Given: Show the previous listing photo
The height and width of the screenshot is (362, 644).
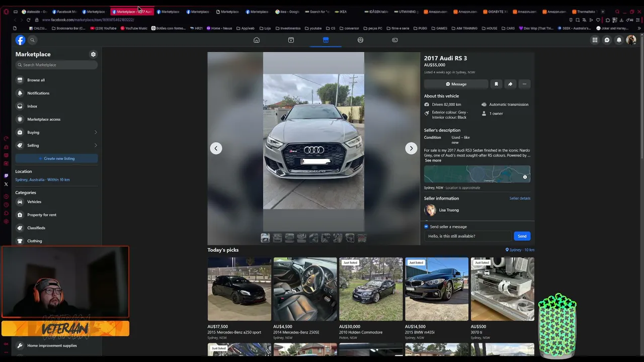Looking at the screenshot, I should coord(216,148).
